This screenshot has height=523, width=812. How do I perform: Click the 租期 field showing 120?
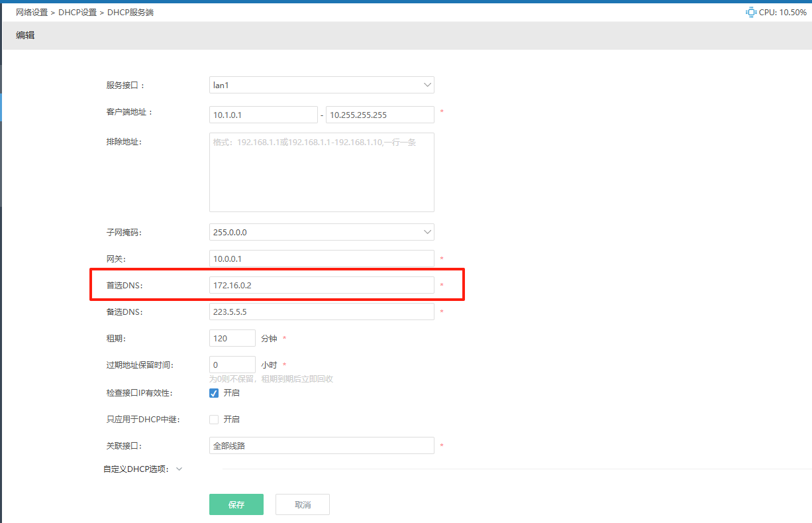(232, 338)
